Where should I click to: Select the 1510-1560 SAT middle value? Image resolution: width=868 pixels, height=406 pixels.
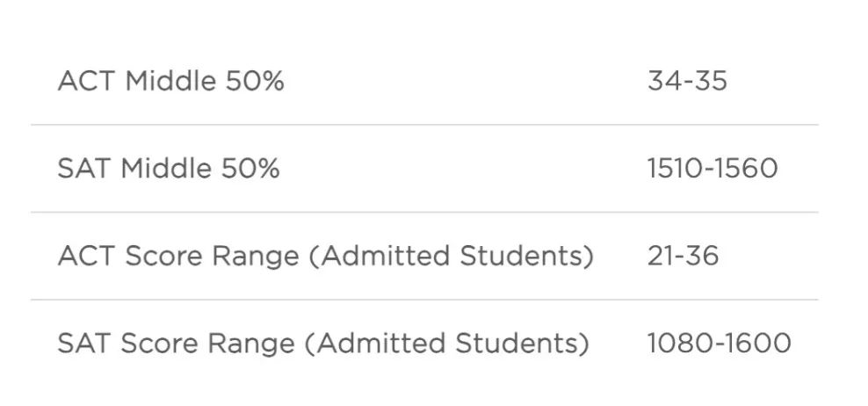coord(712,169)
